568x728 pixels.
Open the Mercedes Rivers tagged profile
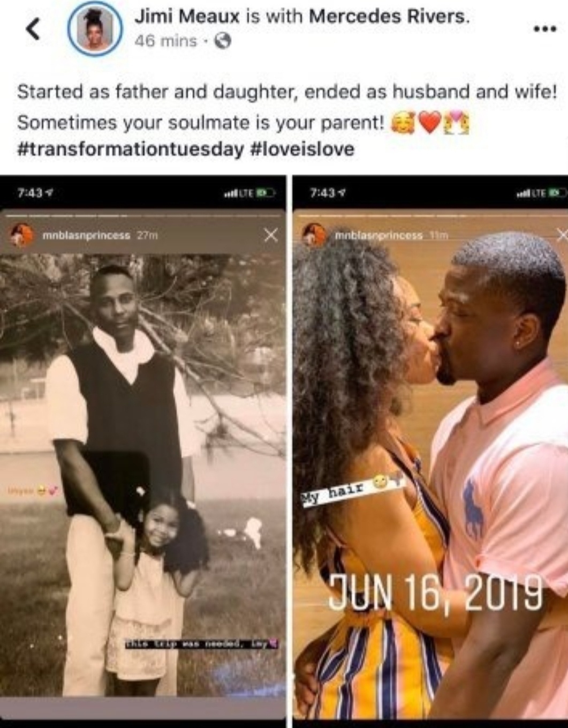pyautogui.click(x=389, y=17)
